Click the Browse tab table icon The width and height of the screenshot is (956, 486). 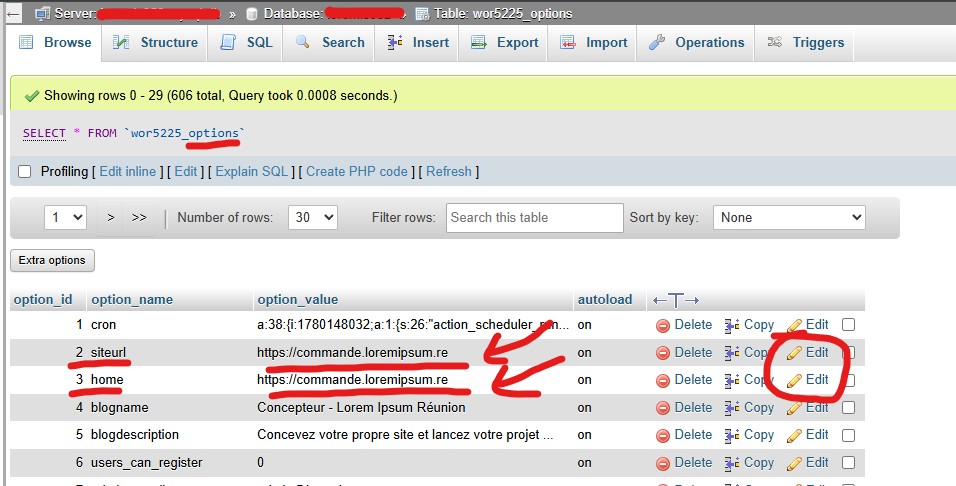tap(26, 42)
